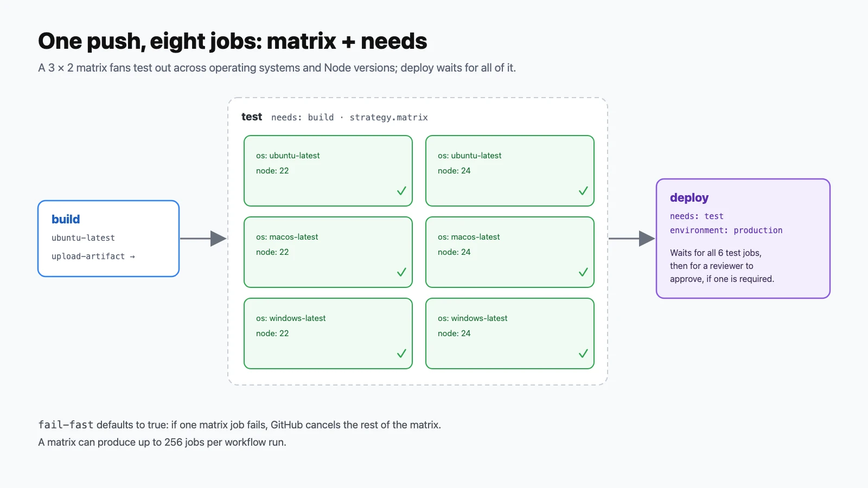This screenshot has height=488, width=868.
Task: Click the checkmark on ubuntu-latest node 22 job
Action: 401,191
